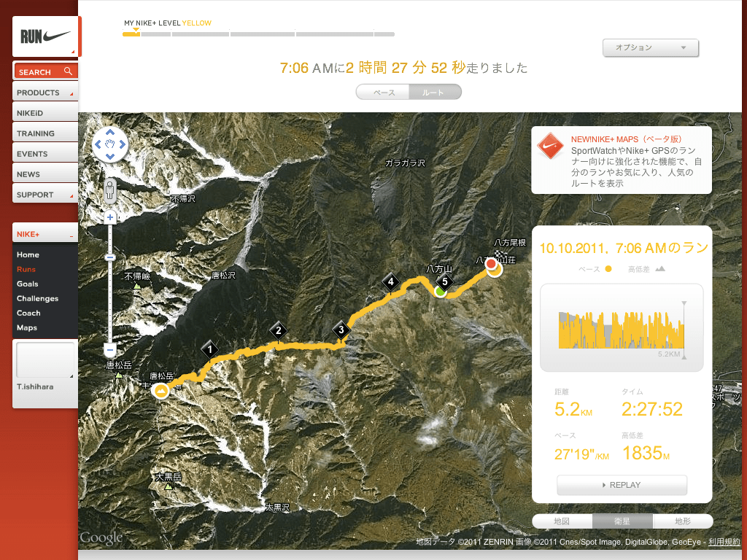Switch the view to ルート (route)
747x560 pixels.
click(435, 93)
